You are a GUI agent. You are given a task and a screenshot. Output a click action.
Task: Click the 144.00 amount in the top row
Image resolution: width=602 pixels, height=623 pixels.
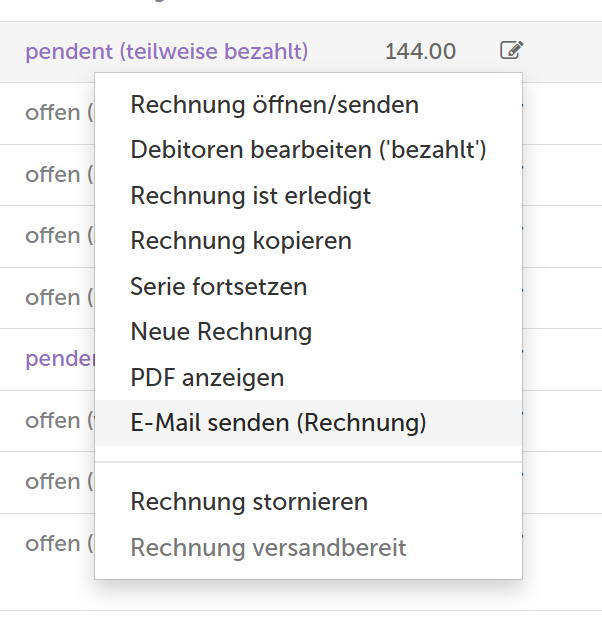point(420,51)
